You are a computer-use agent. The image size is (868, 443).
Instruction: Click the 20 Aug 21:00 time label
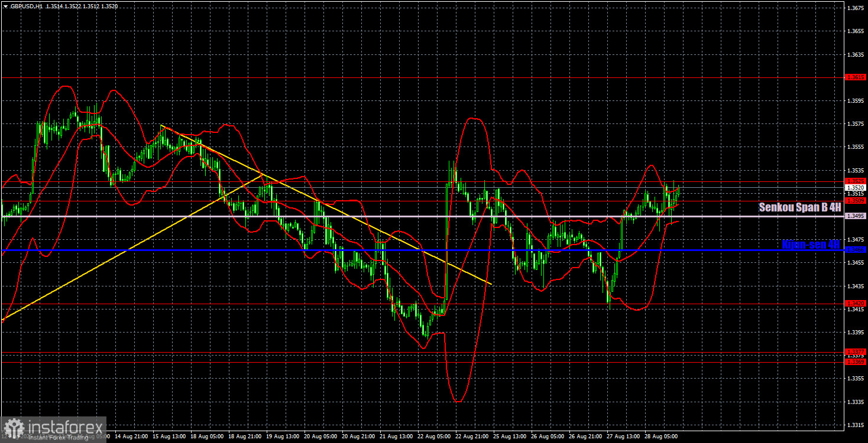click(358, 437)
